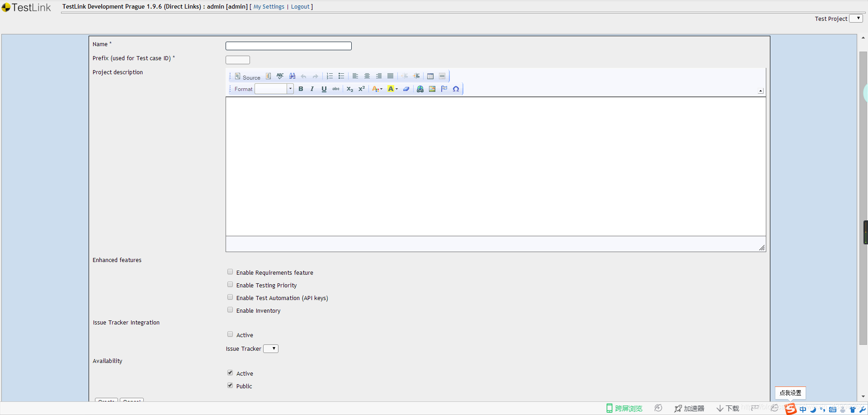Screen dimensions: 868x415
Task: Focus the project Name input field
Action: click(x=288, y=46)
